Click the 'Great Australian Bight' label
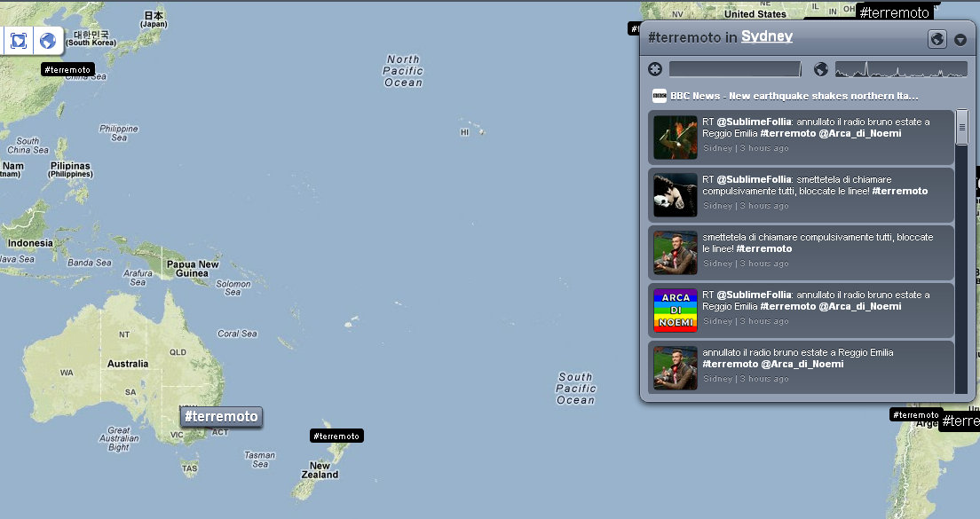Screen dimensions: 980x519 (119, 438)
